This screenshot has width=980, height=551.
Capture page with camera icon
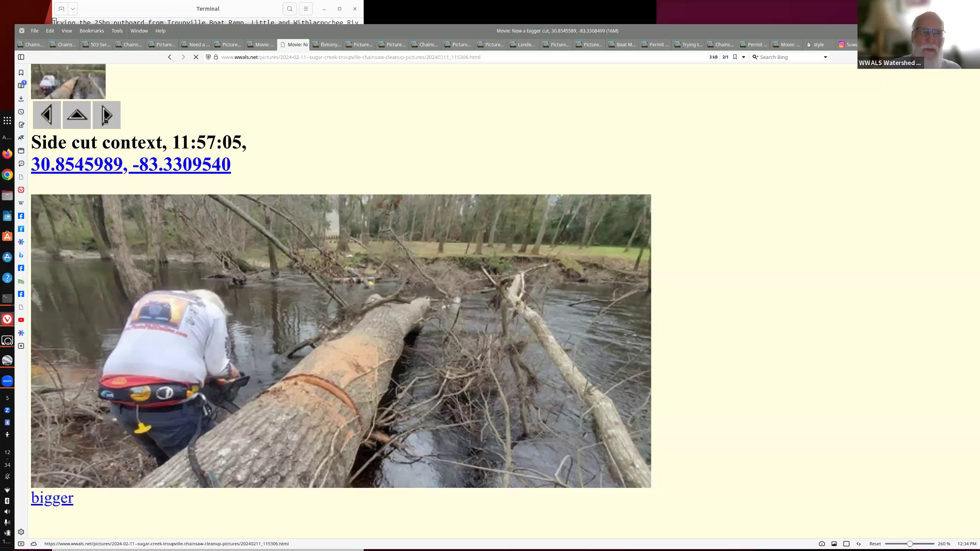822,544
